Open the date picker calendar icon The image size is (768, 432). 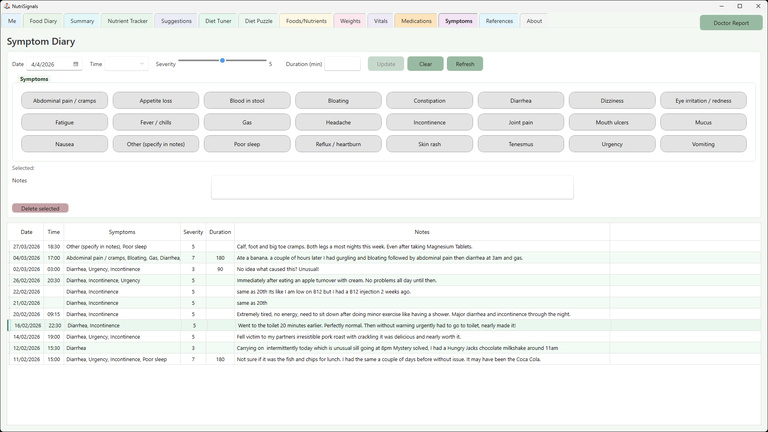(x=75, y=64)
